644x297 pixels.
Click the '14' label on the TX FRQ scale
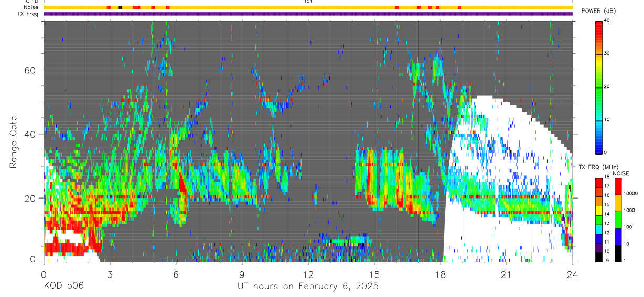point(608,214)
